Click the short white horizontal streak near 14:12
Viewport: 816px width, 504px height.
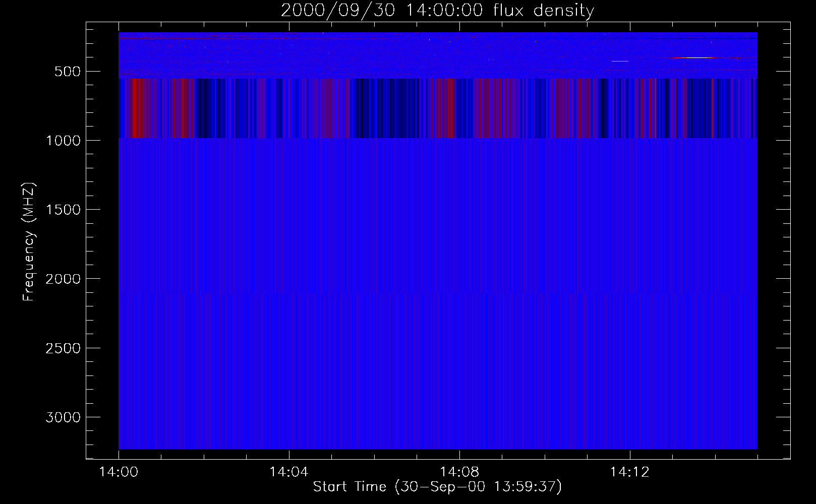tap(620, 61)
